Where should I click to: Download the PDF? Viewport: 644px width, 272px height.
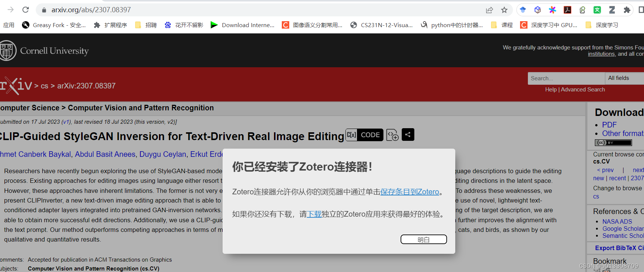click(609, 125)
